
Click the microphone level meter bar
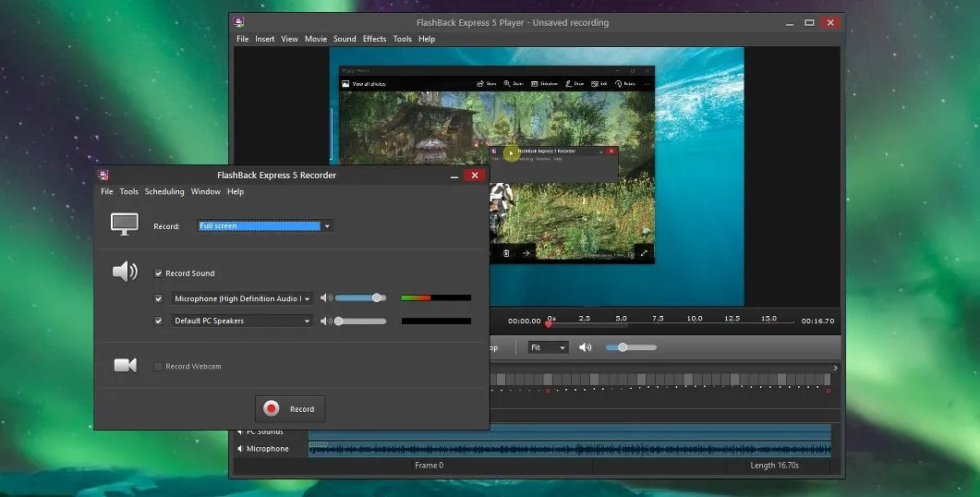436,297
